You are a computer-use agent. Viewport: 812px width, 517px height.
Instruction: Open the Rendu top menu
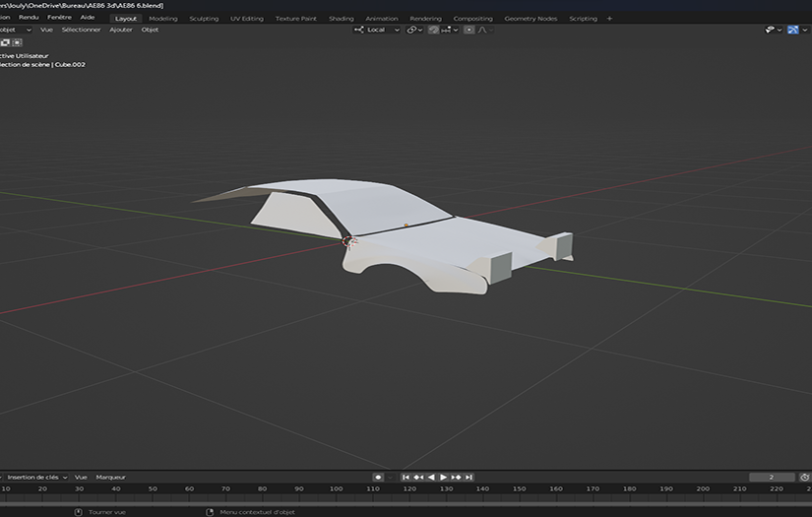coord(29,17)
